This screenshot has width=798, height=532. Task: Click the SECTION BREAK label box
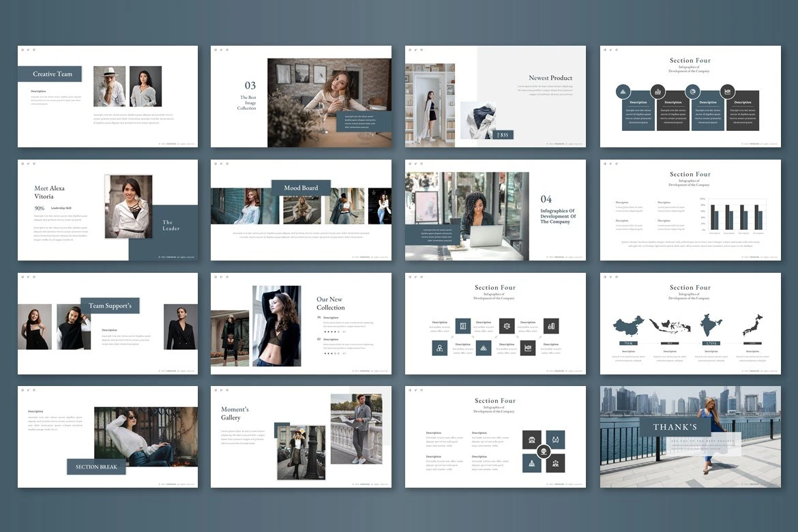96,467
